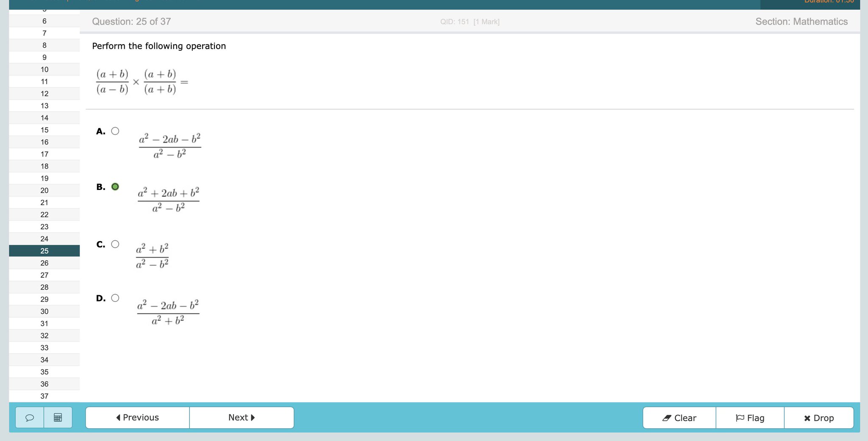
Task: Jump to question 16 in the list
Action: tap(45, 142)
